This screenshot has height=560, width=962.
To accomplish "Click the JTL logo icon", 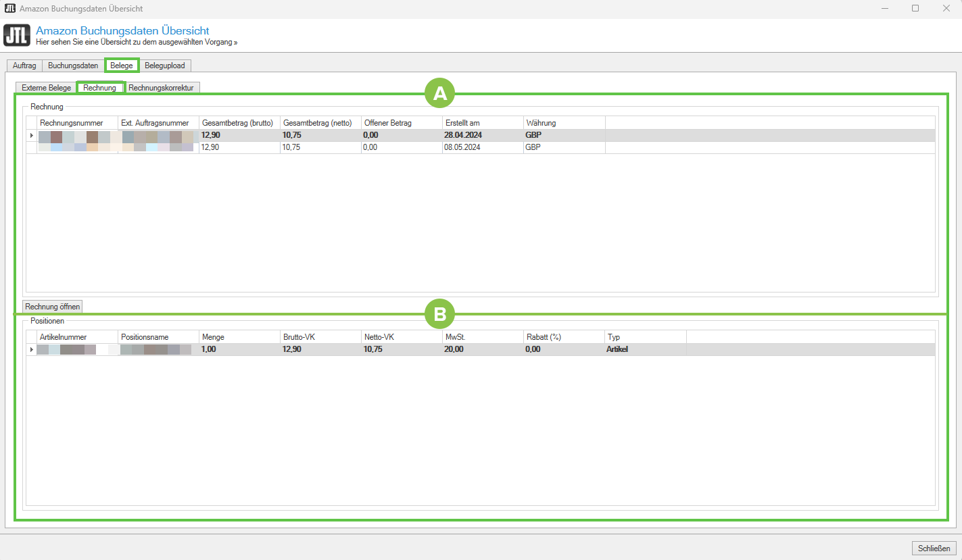I will [17, 35].
